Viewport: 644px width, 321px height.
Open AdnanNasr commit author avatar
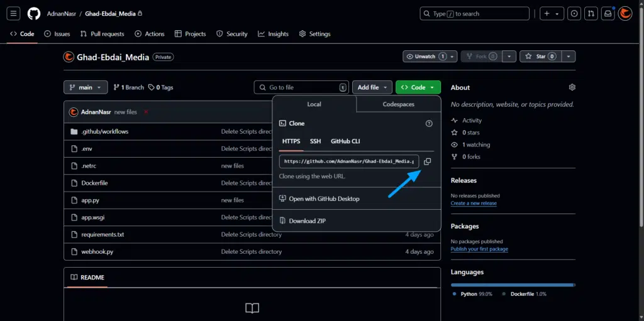coord(74,112)
